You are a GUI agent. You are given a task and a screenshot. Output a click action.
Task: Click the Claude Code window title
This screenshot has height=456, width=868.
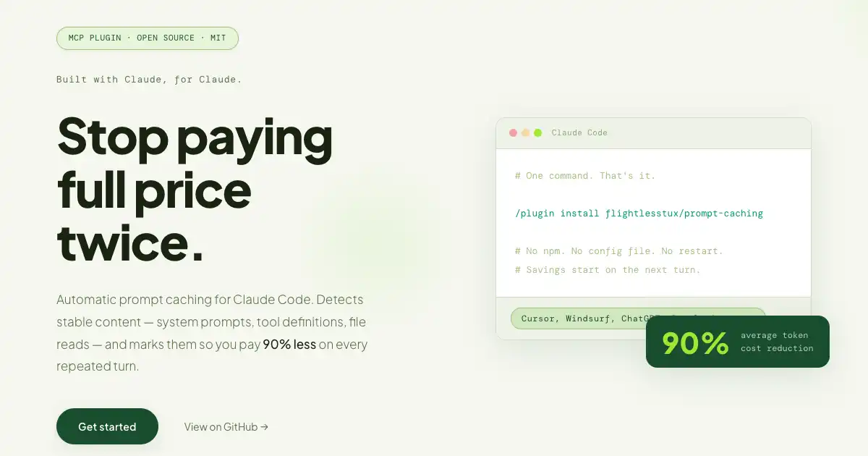[579, 133]
